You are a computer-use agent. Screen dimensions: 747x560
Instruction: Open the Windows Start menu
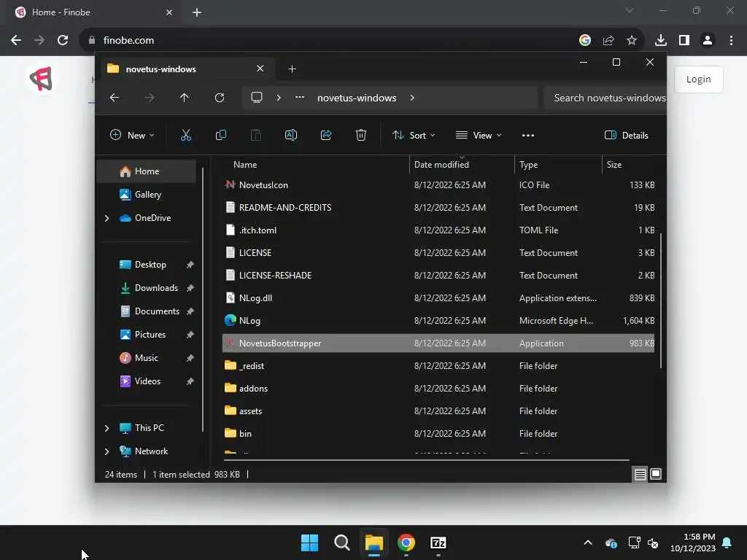309,542
